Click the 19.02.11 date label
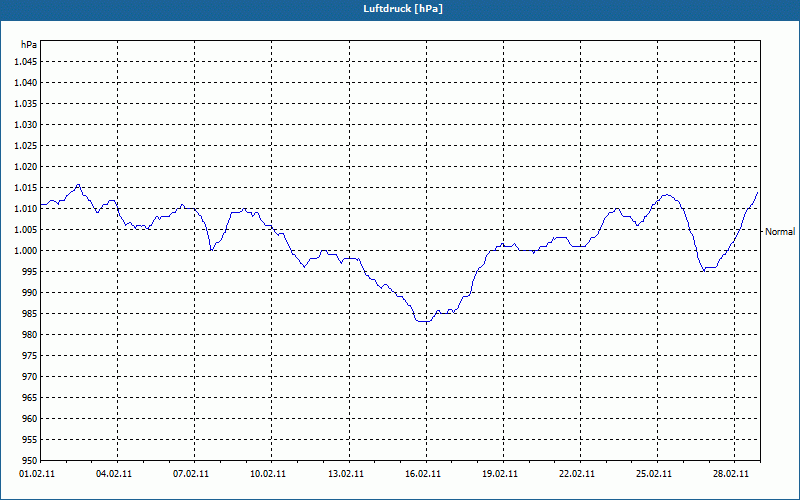This screenshot has width=800, height=500. (x=500, y=473)
